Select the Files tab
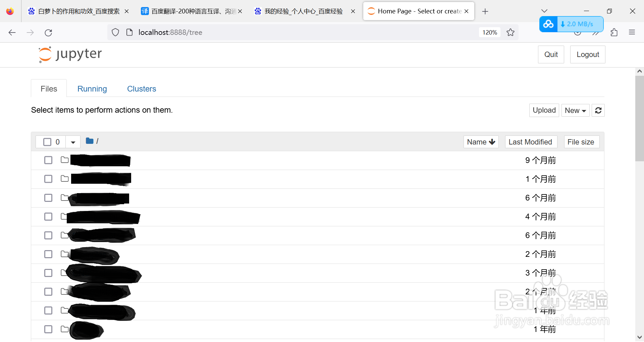The image size is (644, 342). tap(49, 89)
